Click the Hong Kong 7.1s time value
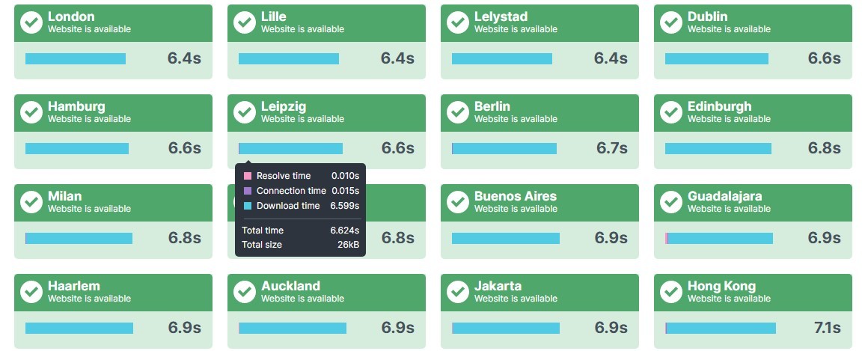Image resolution: width=868 pixels, height=351 pixels. (827, 328)
